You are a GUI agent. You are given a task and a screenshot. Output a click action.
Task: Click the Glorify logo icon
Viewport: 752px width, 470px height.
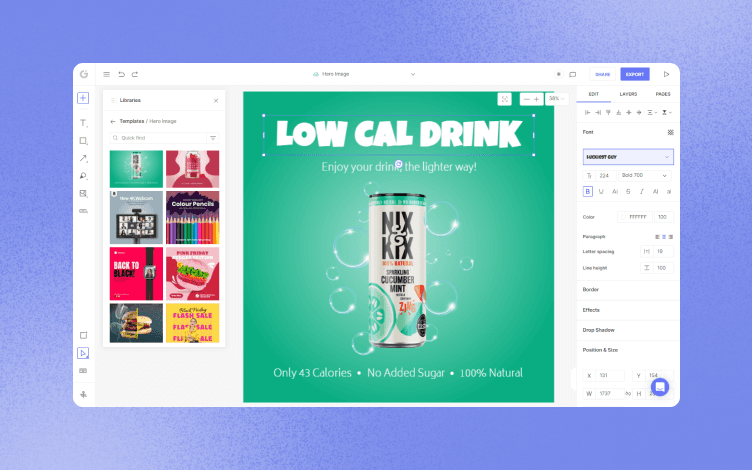click(84, 74)
